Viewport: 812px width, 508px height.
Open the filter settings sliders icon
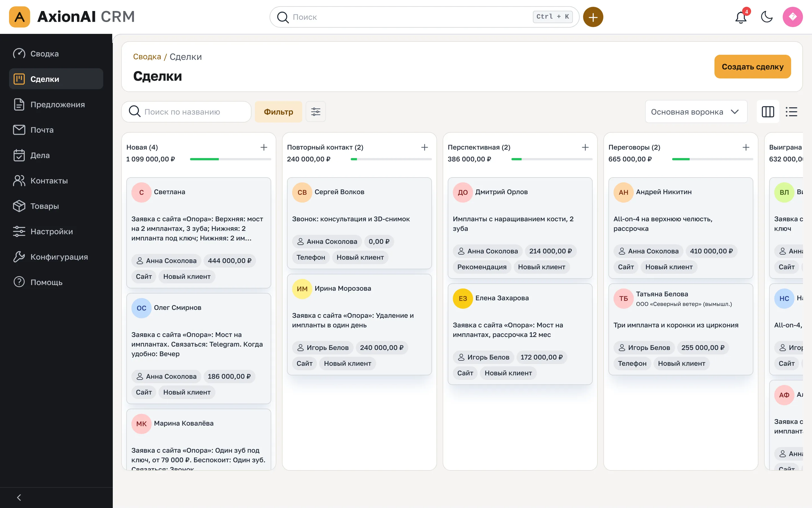point(315,111)
